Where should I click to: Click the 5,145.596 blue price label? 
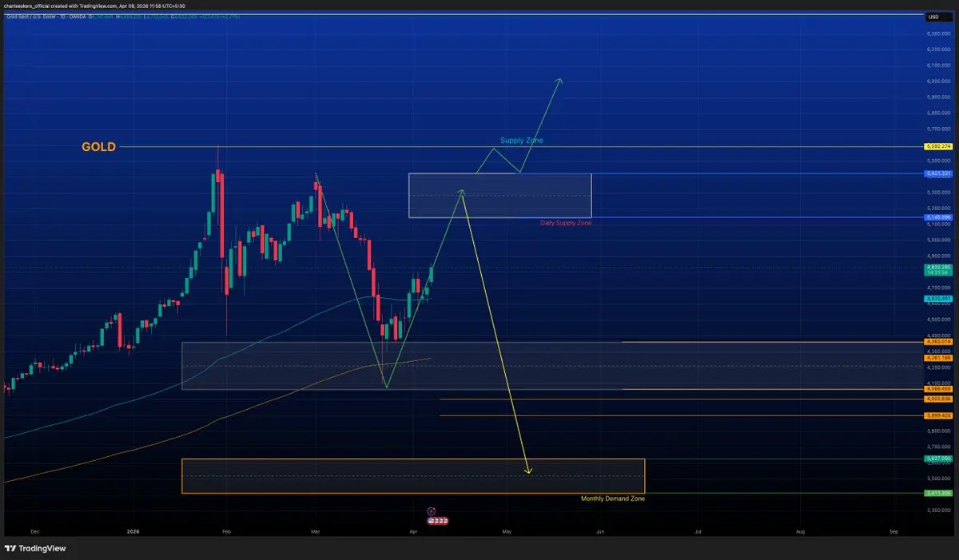937,216
